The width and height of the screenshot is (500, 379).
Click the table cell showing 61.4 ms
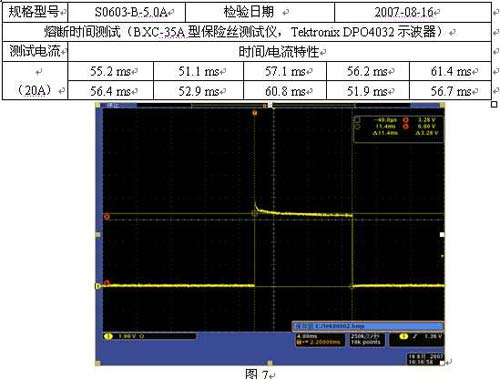[450, 71]
